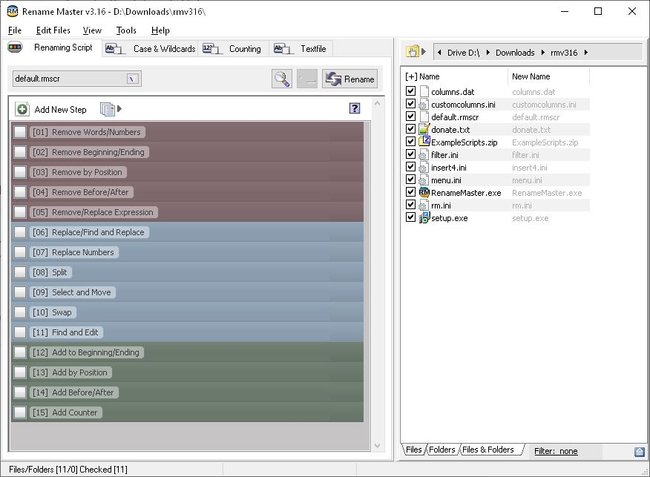Uncheck the columns.dat file checkbox
The height and width of the screenshot is (477, 650).
point(410,91)
